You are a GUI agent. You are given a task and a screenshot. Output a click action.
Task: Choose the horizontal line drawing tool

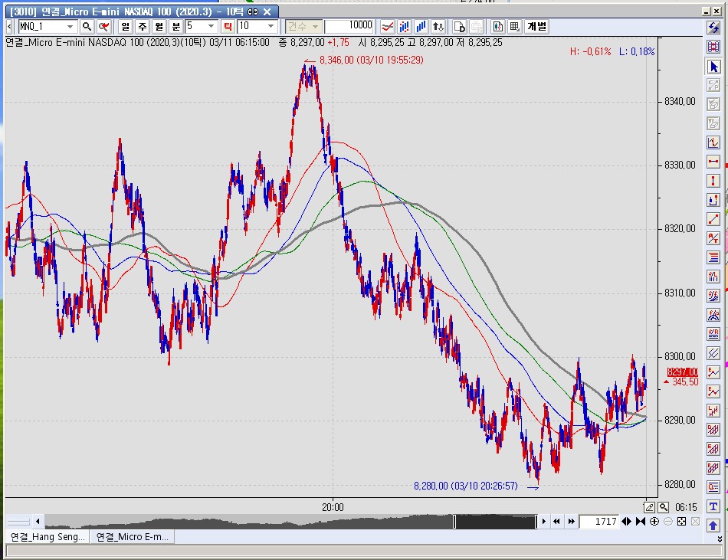713,162
